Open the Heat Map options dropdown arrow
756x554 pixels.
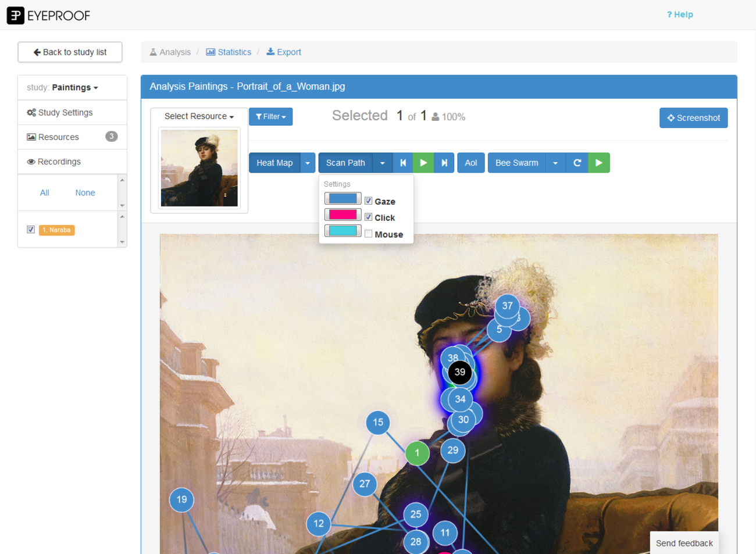click(x=308, y=163)
